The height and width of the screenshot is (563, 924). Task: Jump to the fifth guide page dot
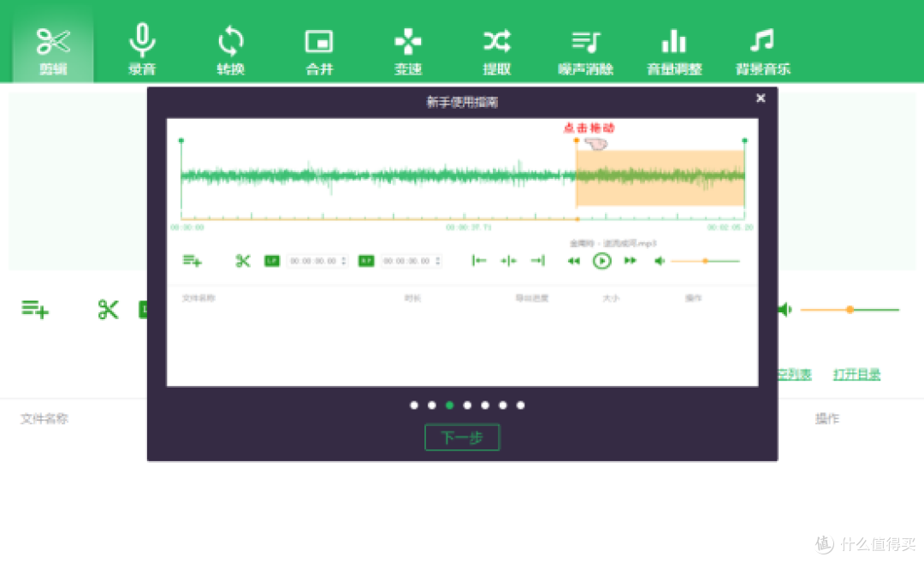tap(485, 405)
